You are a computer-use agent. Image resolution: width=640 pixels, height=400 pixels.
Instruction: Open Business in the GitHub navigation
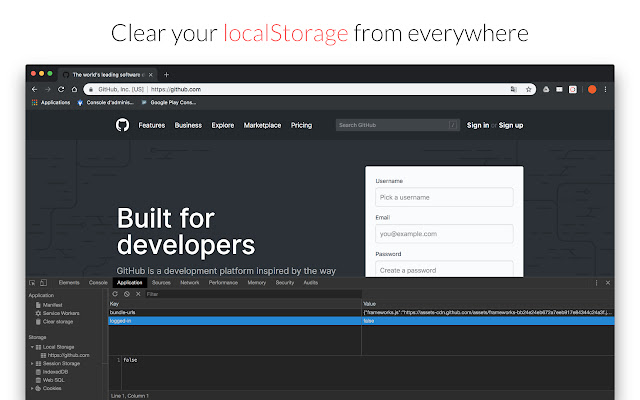click(188, 125)
